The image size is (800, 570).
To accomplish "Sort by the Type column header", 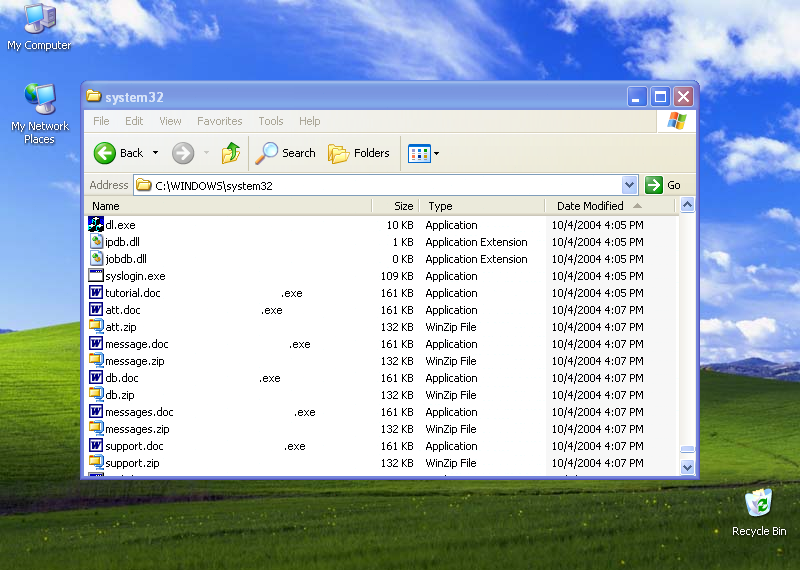I will pyautogui.click(x=482, y=206).
